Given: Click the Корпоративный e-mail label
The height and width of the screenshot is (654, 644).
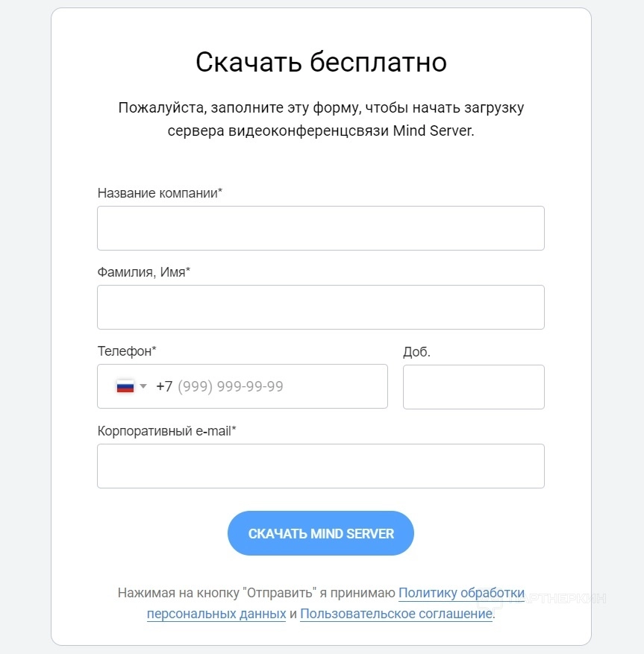Looking at the screenshot, I should 166,430.
